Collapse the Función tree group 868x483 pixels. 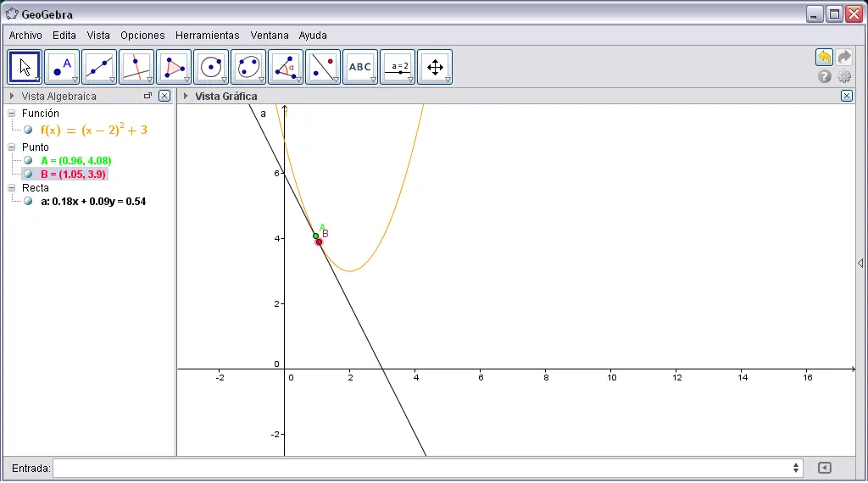[12, 113]
